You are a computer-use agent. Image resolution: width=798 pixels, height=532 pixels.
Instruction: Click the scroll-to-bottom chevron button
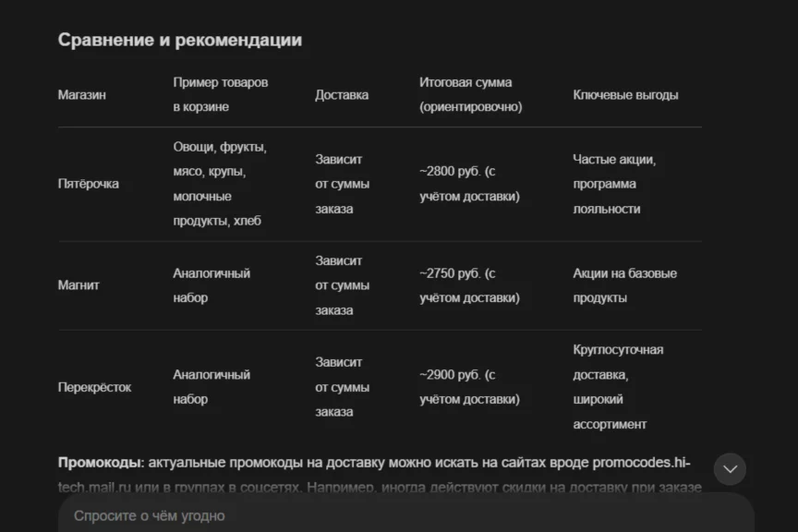click(730, 469)
